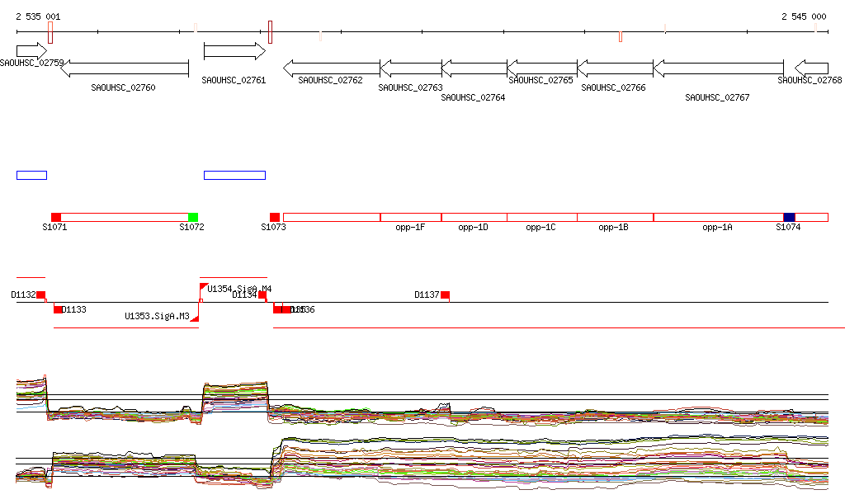
Task: Pick the gene arrow above SAOUHSC_02764
Action: 474,68
